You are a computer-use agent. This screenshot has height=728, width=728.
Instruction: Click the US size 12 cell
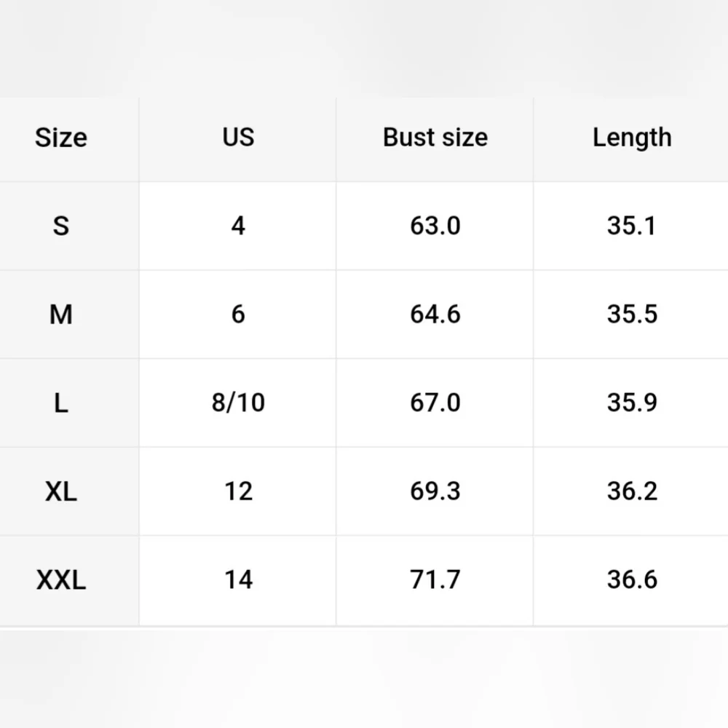pyautogui.click(x=238, y=491)
